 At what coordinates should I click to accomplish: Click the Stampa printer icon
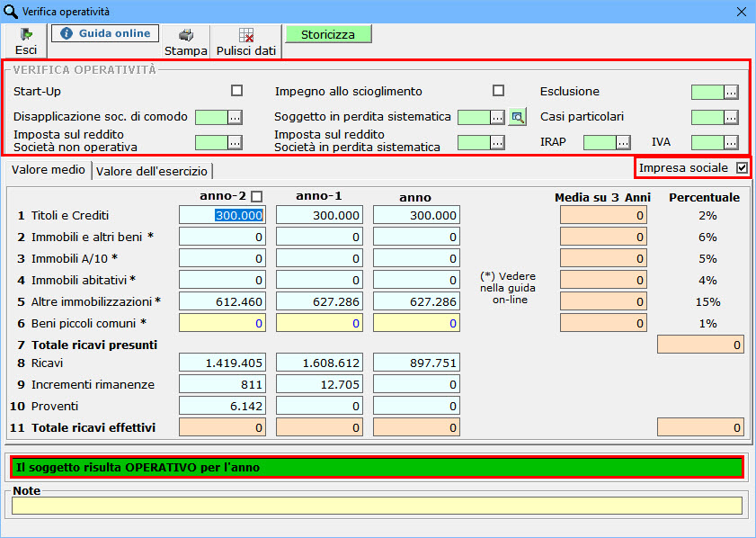186,35
